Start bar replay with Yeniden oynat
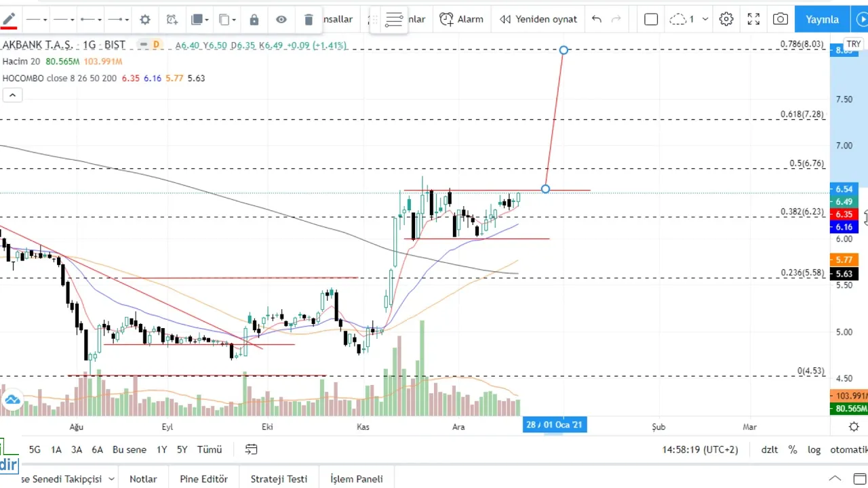 tap(538, 19)
